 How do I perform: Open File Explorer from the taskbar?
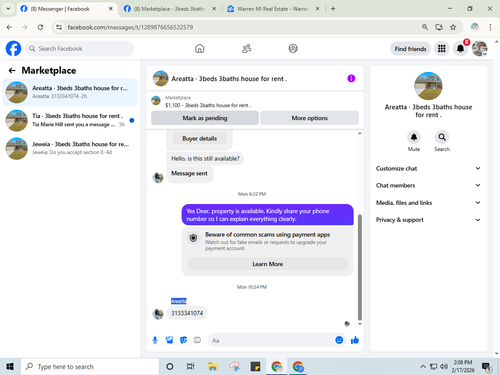212,367
